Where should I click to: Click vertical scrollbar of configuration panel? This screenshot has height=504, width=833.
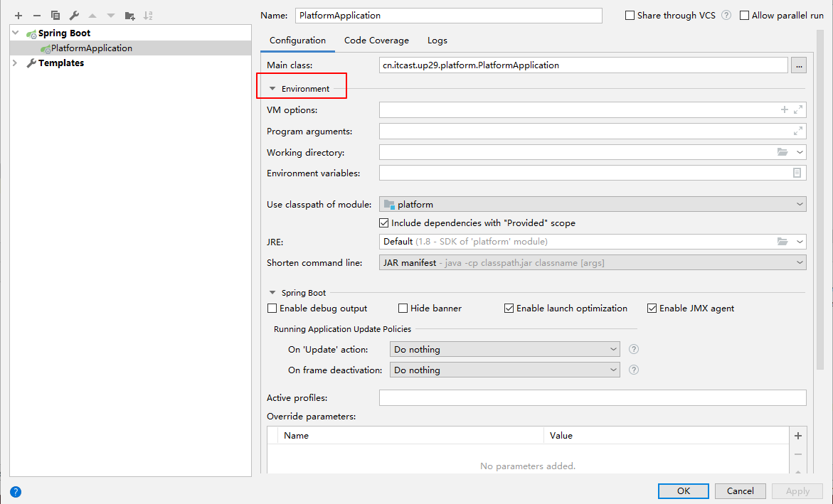(819, 199)
